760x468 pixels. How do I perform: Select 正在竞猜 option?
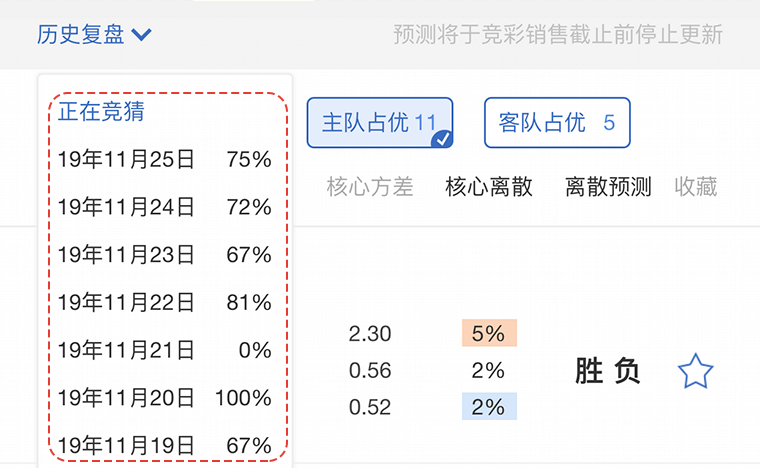pos(101,111)
